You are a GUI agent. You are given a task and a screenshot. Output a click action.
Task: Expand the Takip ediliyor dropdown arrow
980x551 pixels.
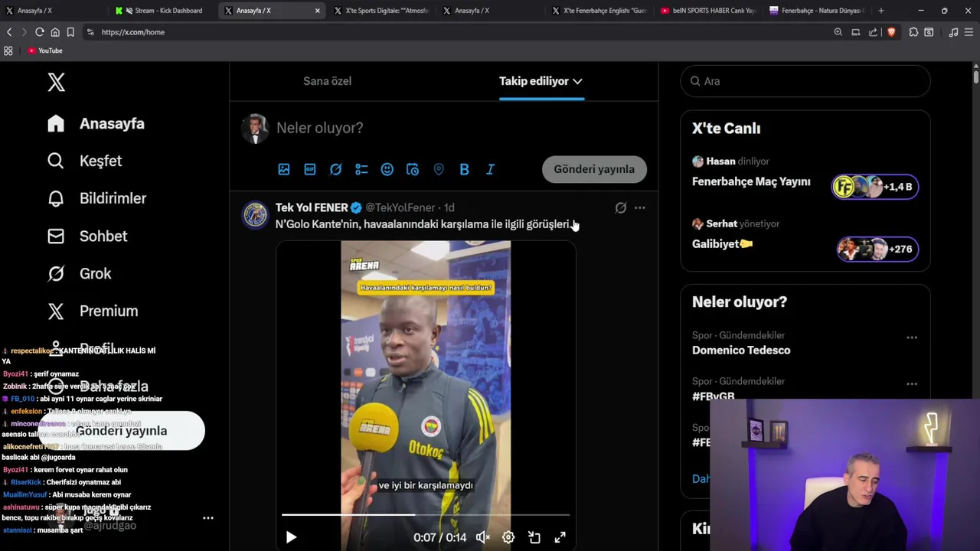click(577, 81)
